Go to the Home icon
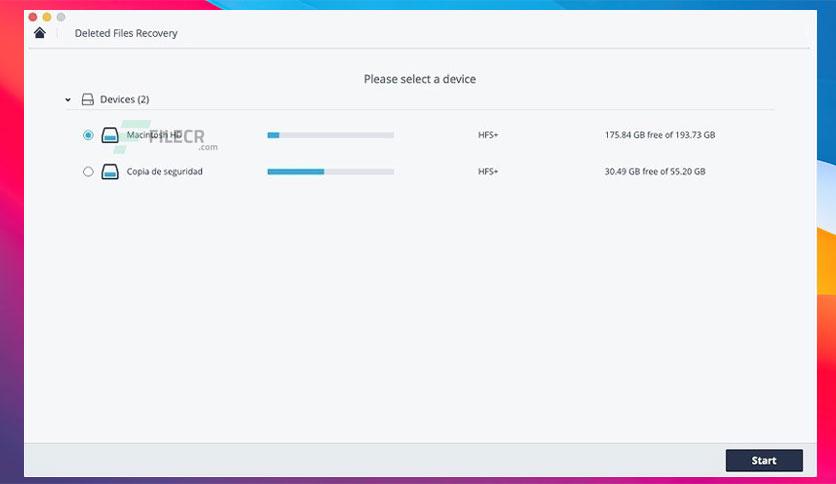This screenshot has height=484, width=836. [39, 33]
